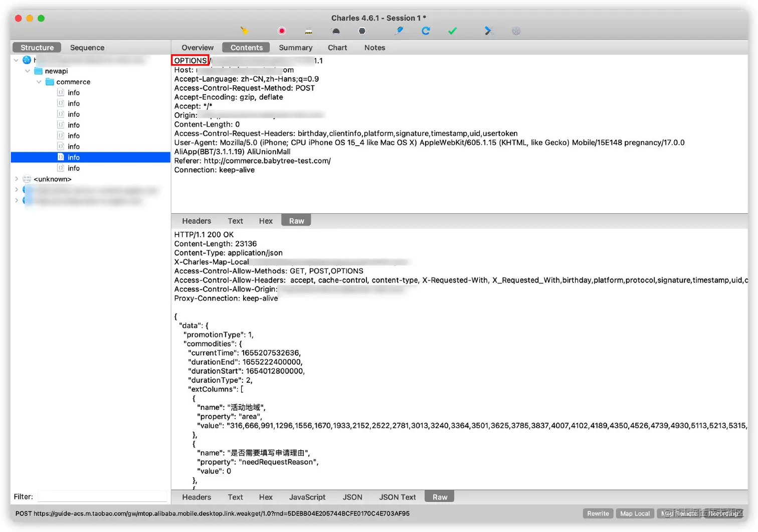The width and height of the screenshot is (758, 532).
Task: Select the Contents tab
Action: coord(246,47)
